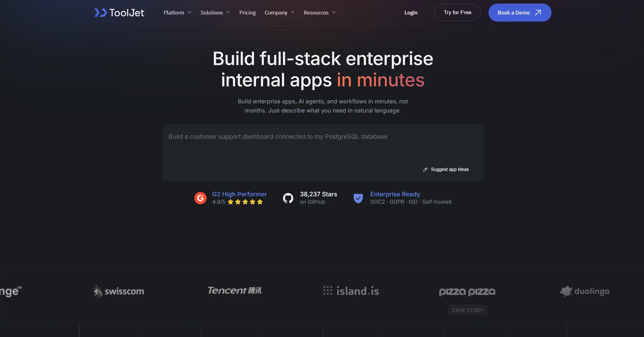Click the ToolJet logo

(x=119, y=13)
